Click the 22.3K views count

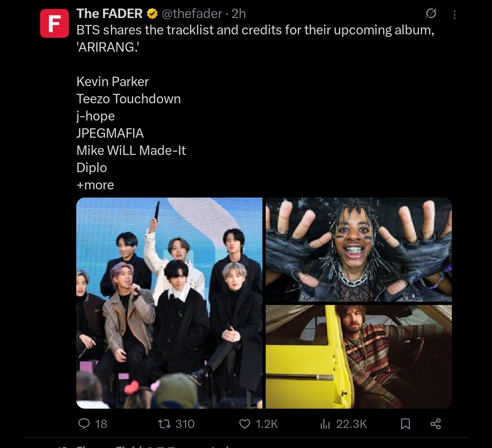pyautogui.click(x=351, y=424)
